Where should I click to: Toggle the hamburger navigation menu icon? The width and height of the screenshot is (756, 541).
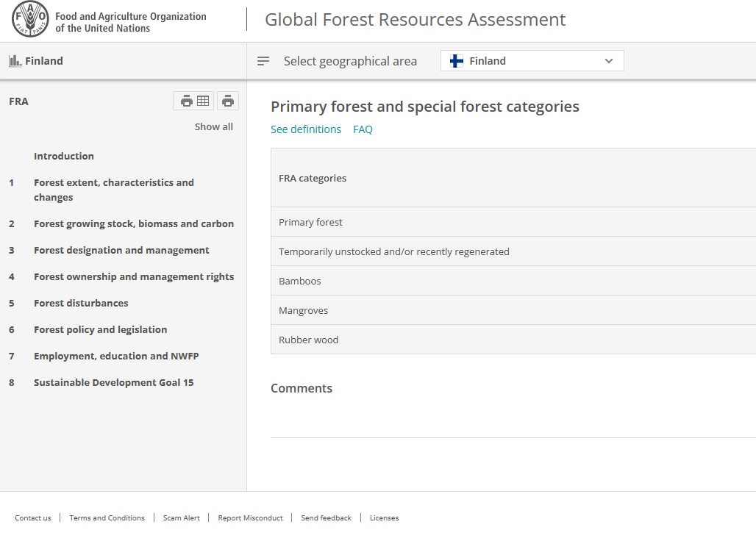(263, 61)
